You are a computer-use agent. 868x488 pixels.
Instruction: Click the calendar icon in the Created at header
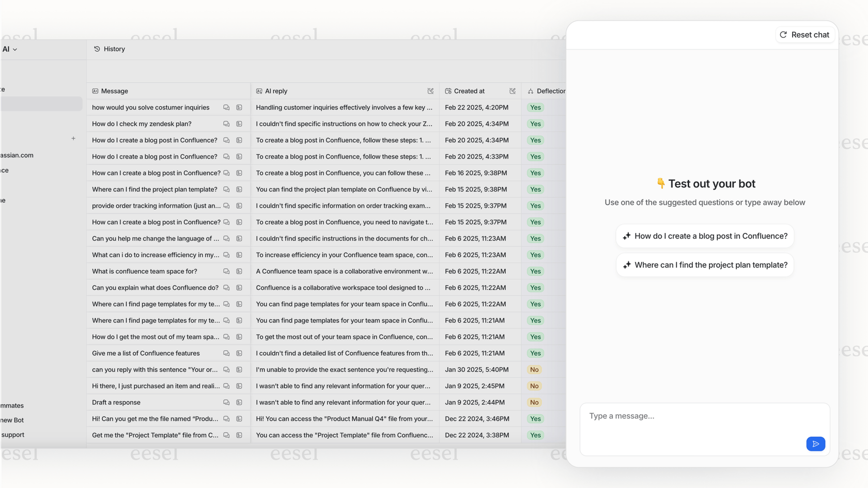pos(447,91)
